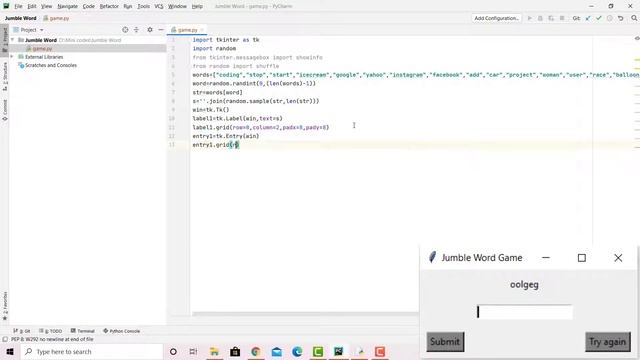Click Search Everywhere magnifier icon
Viewport: 640px width, 360px height.
point(634,18)
